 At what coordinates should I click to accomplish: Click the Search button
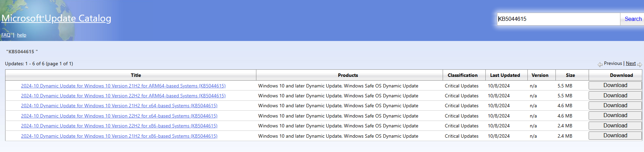633,19
